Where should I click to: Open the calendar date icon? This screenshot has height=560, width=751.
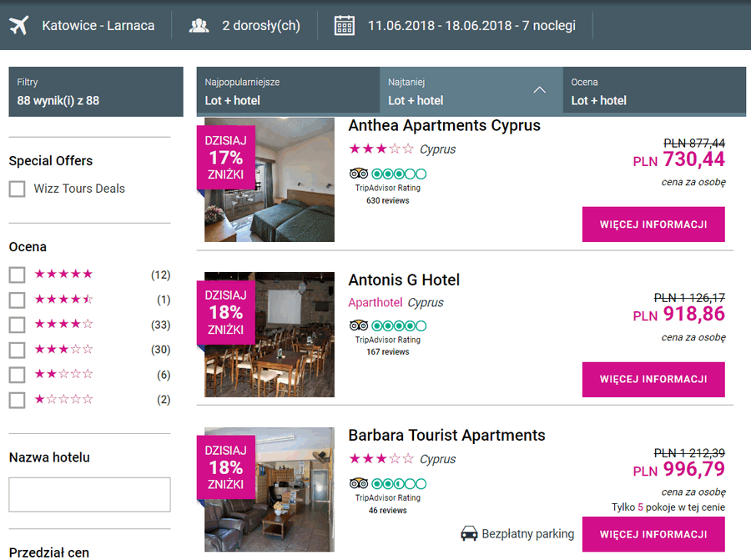344,25
